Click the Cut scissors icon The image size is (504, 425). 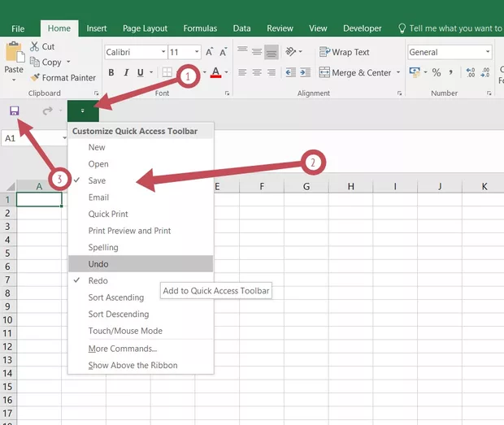[x=35, y=47]
